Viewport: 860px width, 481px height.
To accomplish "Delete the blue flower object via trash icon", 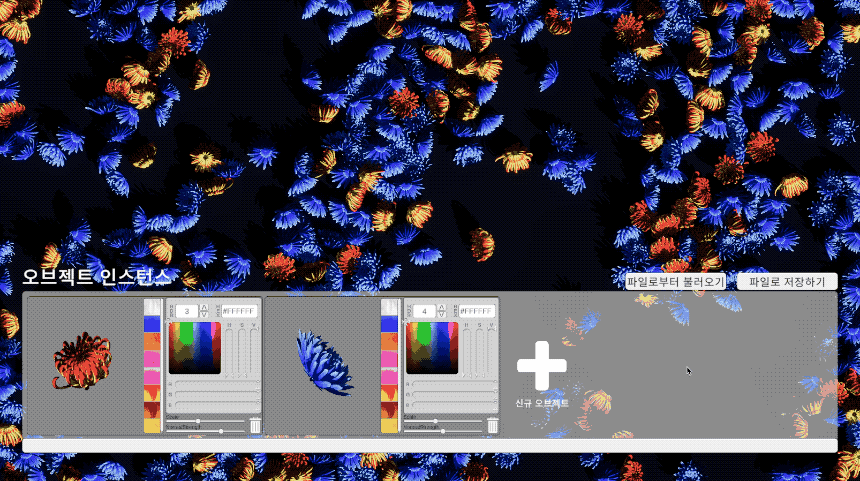I will (x=493, y=426).
